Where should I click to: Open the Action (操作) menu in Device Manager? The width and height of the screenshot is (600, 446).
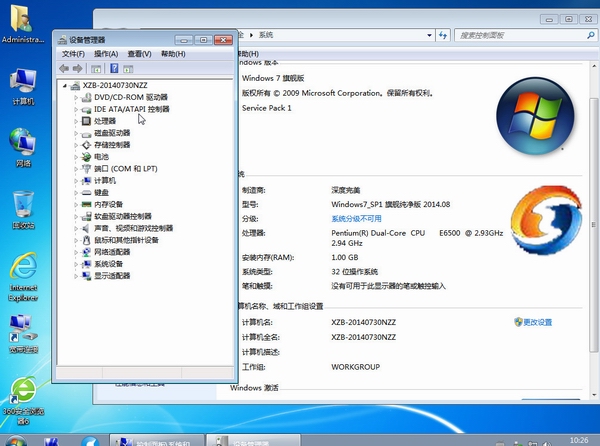[106, 54]
